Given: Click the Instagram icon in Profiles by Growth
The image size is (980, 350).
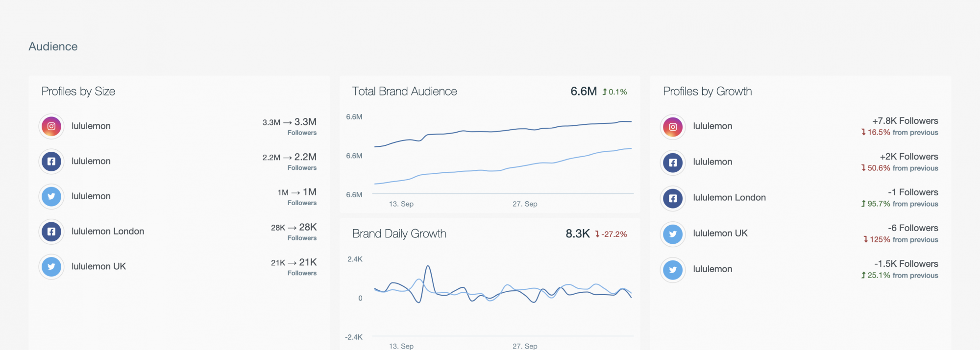Looking at the screenshot, I should click(x=673, y=127).
